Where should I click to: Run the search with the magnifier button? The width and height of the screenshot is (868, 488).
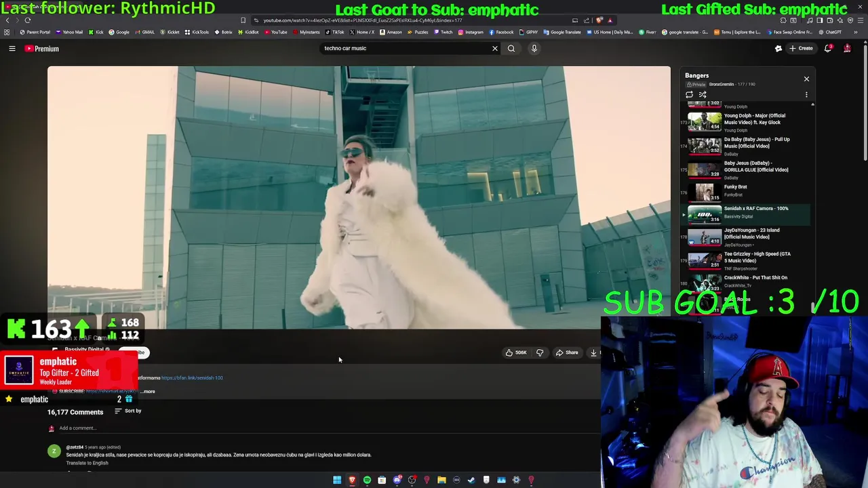coord(511,48)
